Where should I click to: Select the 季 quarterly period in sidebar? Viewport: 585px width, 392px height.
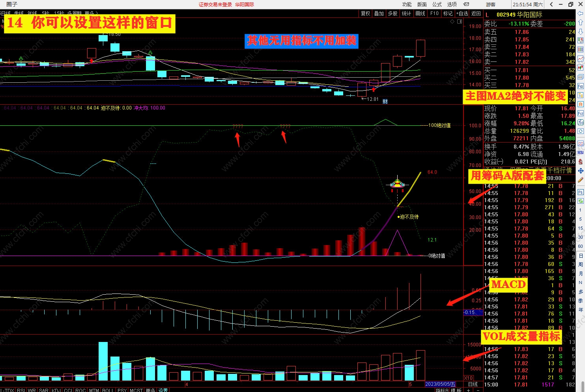point(581,301)
